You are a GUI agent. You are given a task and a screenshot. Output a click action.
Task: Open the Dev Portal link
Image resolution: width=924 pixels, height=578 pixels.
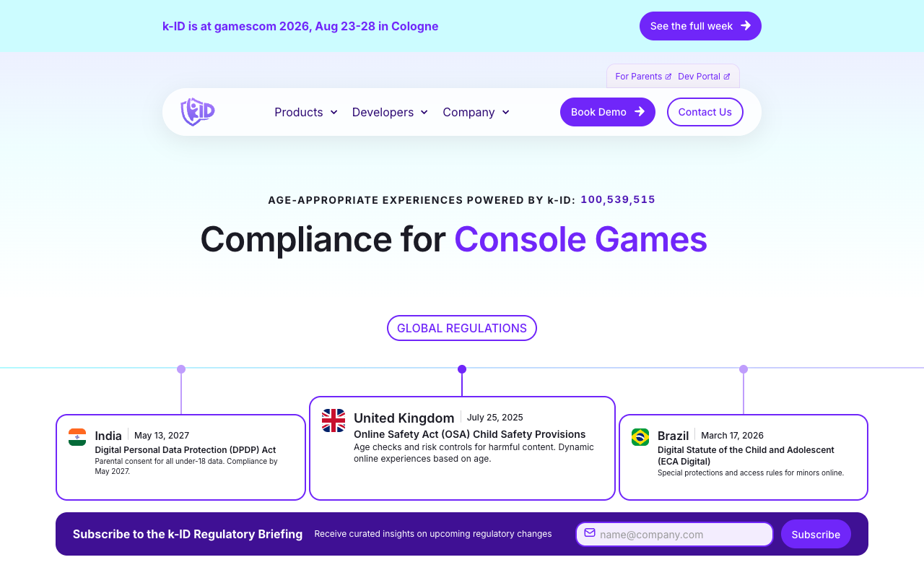pos(704,77)
